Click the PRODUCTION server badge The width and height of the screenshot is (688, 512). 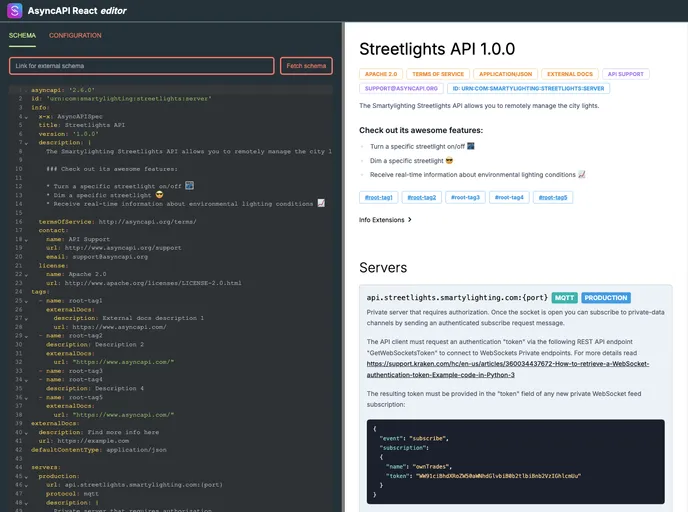click(x=606, y=298)
